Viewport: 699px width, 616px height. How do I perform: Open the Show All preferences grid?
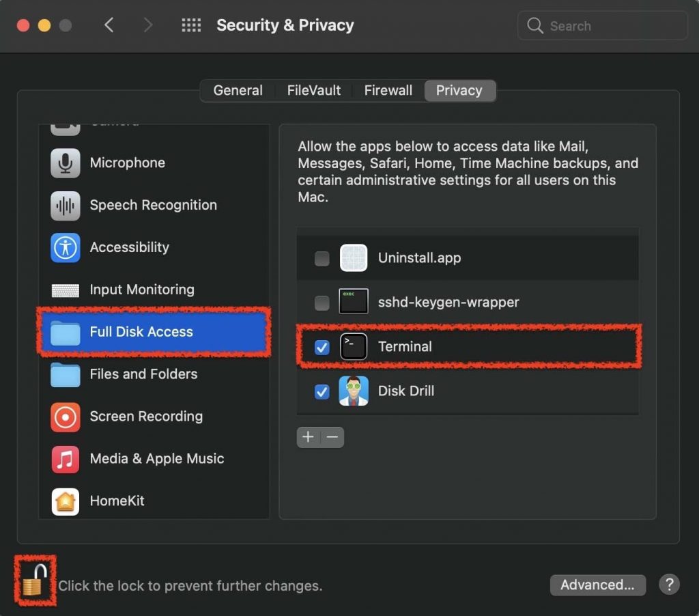[x=191, y=25]
